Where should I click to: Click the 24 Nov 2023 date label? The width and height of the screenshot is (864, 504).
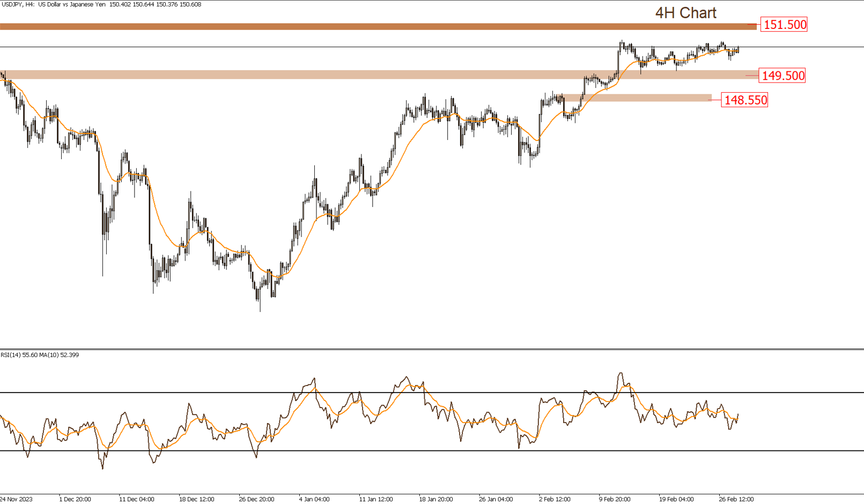point(16,499)
